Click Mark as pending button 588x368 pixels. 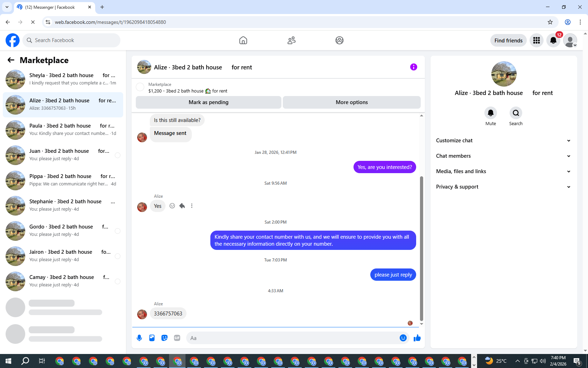209,102
